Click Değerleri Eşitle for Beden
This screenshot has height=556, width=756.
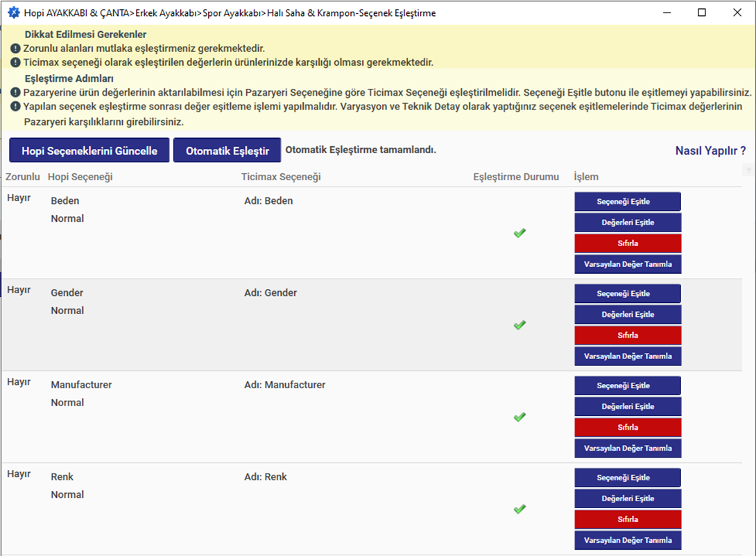[x=627, y=222]
